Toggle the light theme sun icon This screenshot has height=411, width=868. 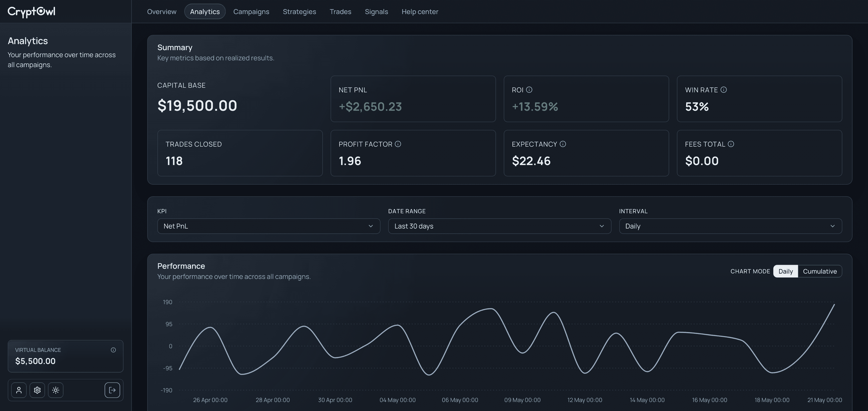(56, 390)
